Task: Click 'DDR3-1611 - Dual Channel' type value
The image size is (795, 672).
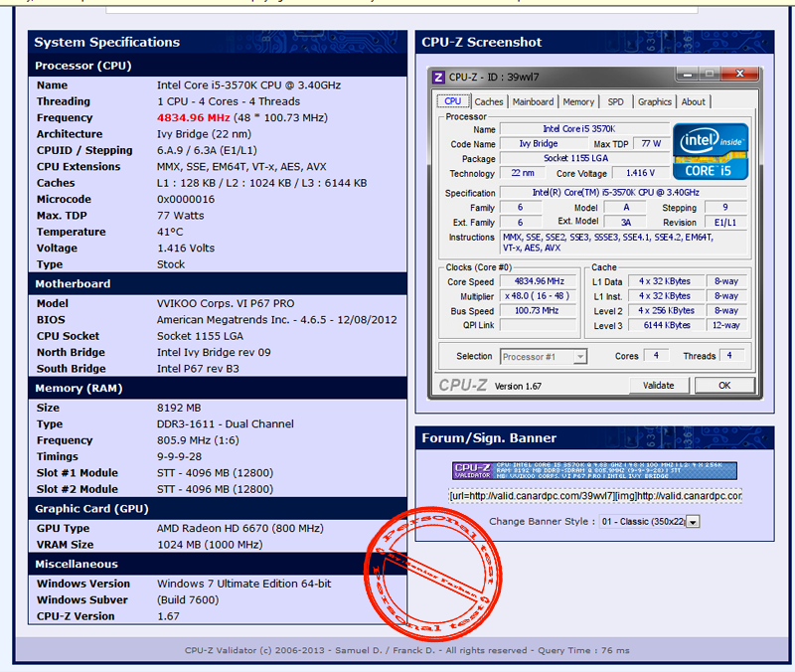Action: coord(226,424)
